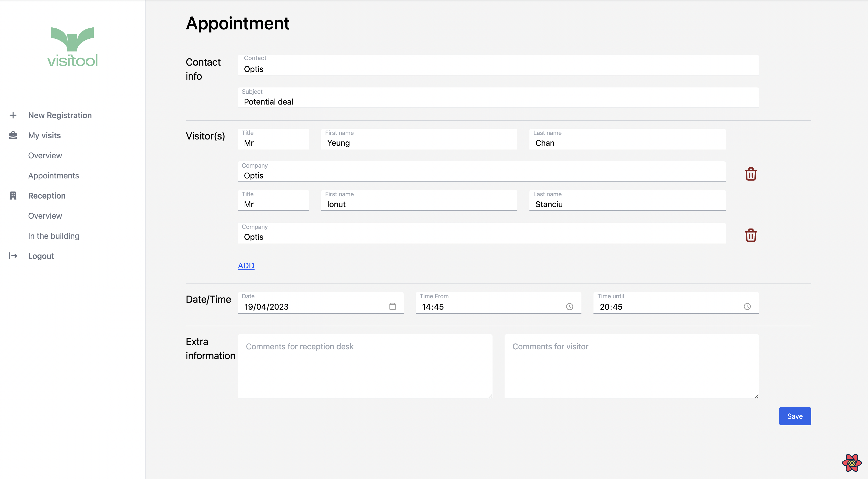Open New Registration menu item
Image resolution: width=868 pixels, height=479 pixels.
60,115
